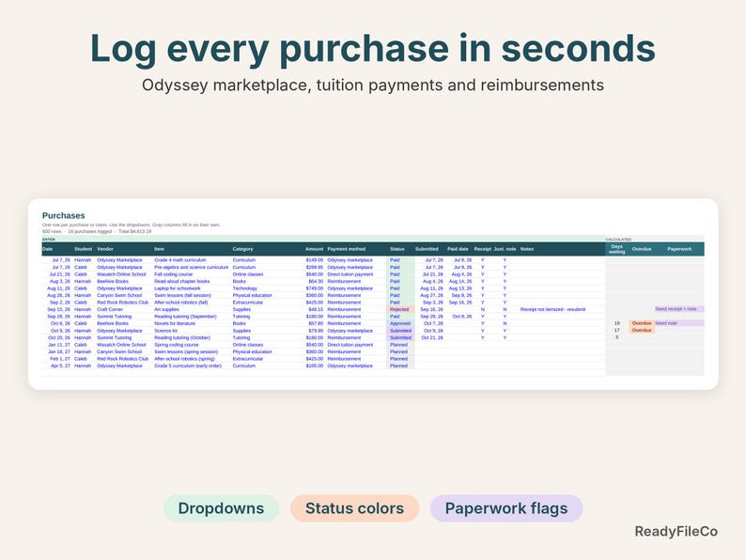This screenshot has height=560, width=746.
Task: Click the Feb 1, 27 date cell
Action: point(60,359)
